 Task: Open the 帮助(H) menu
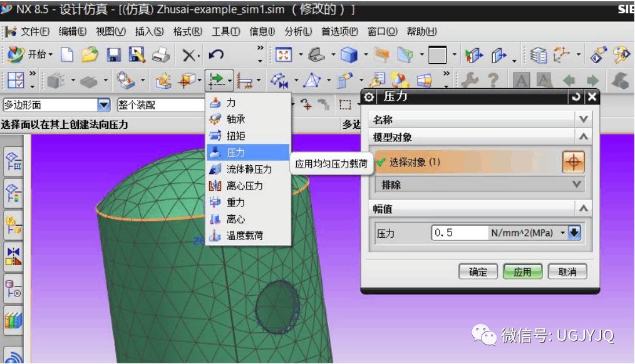421,31
